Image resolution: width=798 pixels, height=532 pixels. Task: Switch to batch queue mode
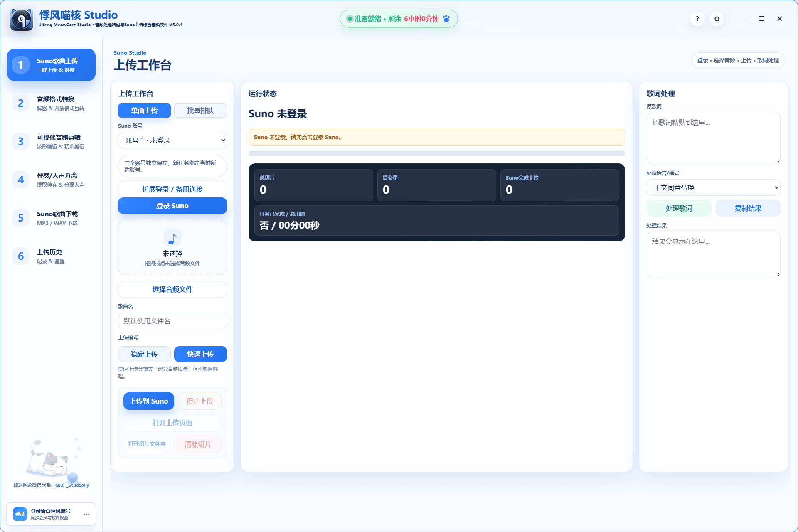coord(200,111)
